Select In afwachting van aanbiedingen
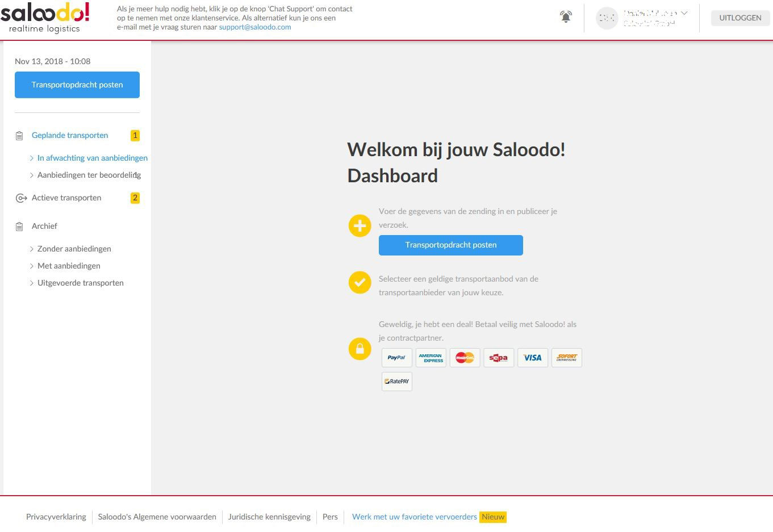The width and height of the screenshot is (773, 532). [x=93, y=158]
